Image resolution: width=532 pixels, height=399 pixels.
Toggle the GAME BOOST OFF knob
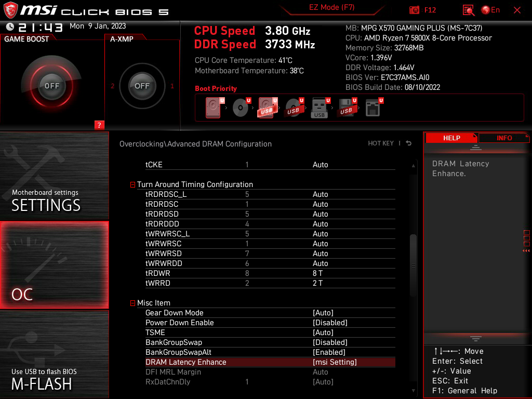click(x=52, y=86)
